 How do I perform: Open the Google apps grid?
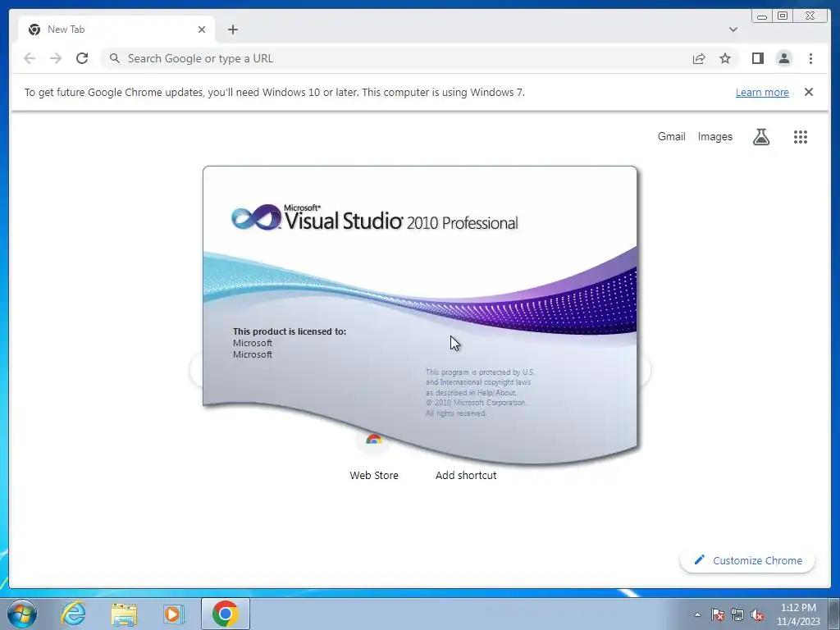tap(801, 137)
